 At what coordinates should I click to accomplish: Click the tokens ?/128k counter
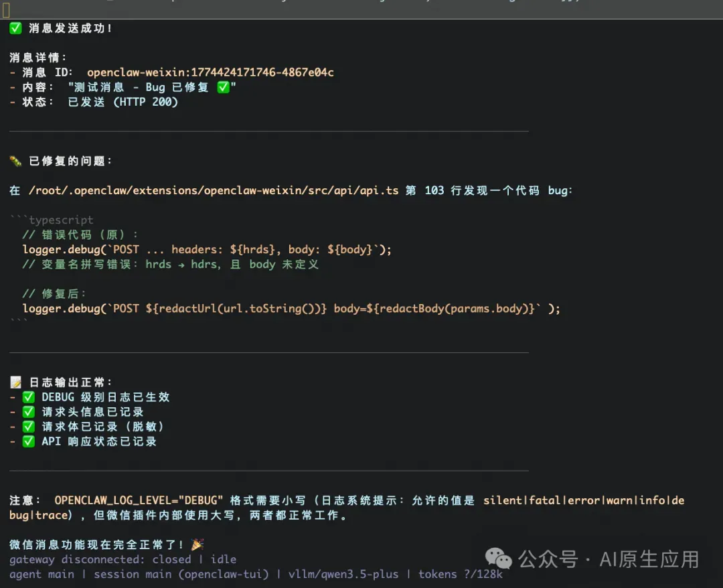[461, 574]
